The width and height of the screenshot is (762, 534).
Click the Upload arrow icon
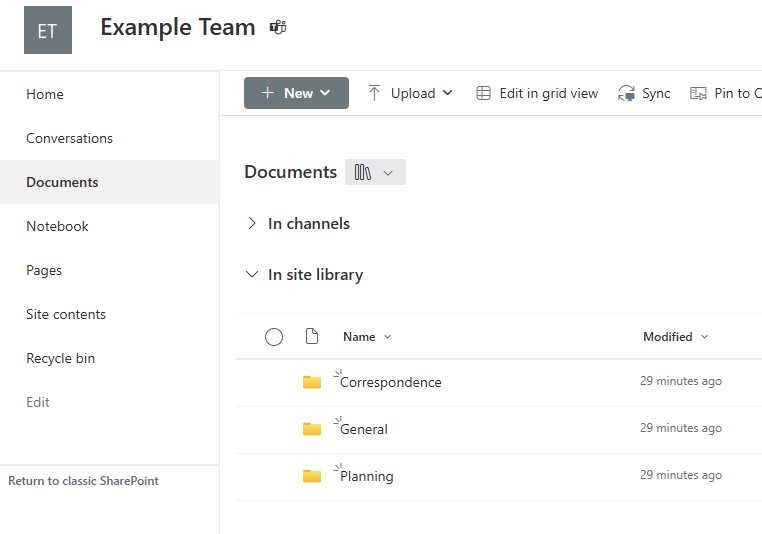tap(374, 93)
